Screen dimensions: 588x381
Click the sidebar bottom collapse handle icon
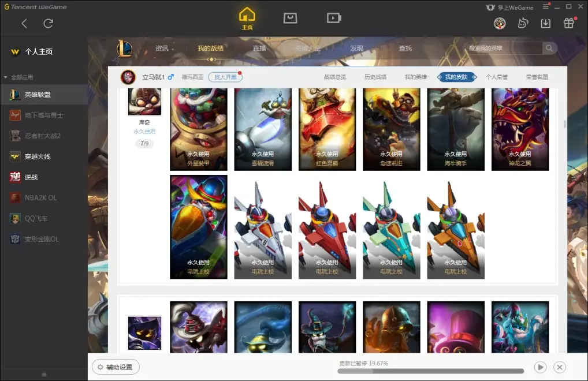coord(44,375)
